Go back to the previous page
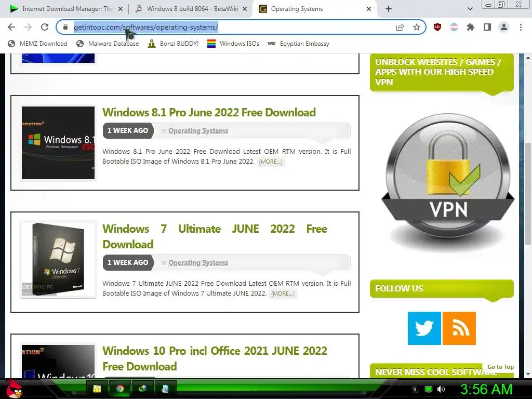The image size is (532, 399). (11, 27)
